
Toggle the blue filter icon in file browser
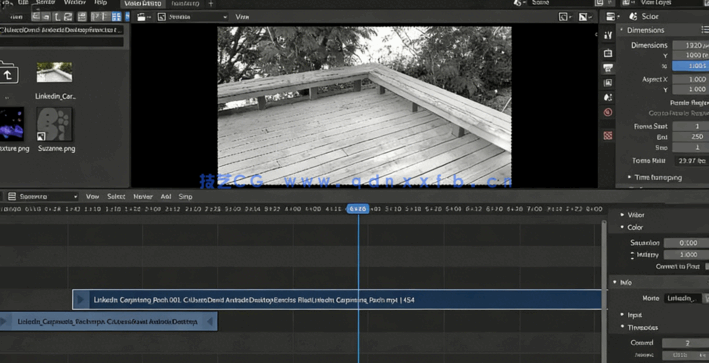pyautogui.click(x=128, y=17)
